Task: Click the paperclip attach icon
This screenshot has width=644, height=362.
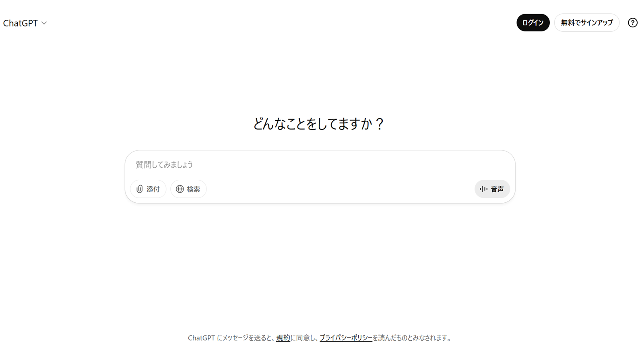Action: pos(140,189)
